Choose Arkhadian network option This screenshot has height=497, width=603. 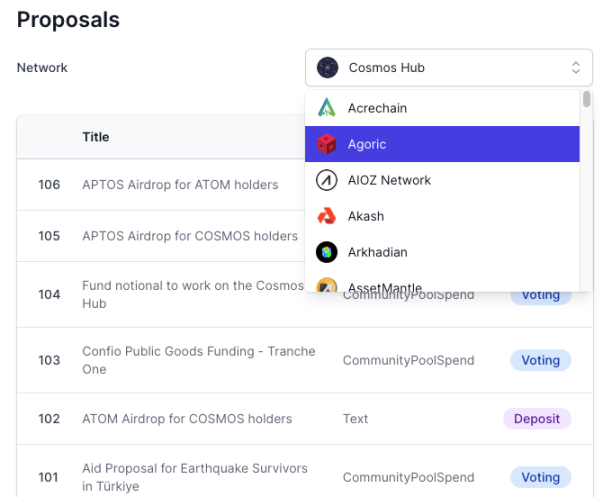[x=377, y=252]
